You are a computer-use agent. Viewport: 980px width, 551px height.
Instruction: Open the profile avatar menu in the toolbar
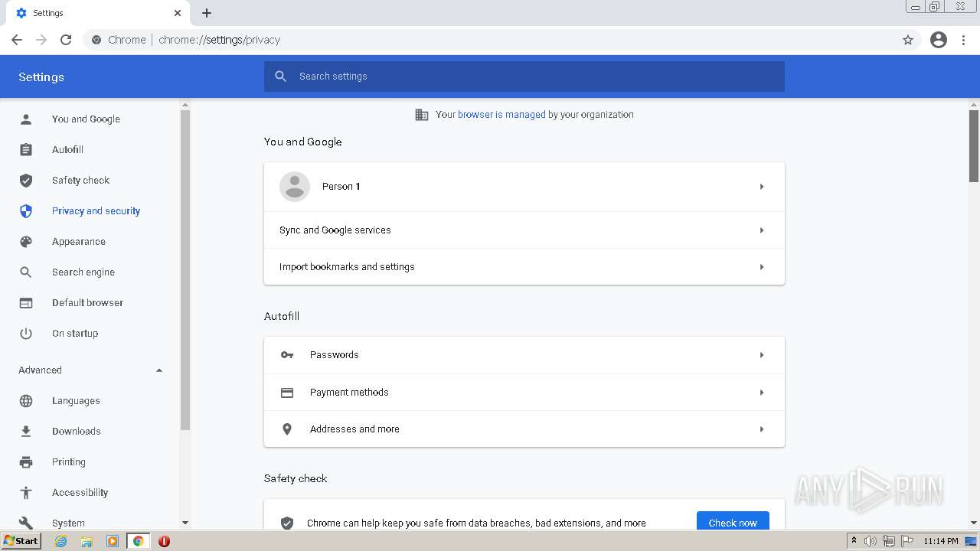click(x=939, y=40)
